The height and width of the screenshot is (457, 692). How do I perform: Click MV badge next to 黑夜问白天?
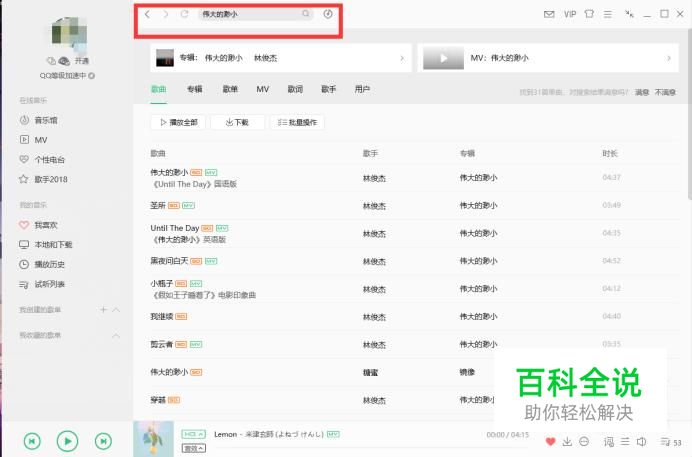click(211, 261)
